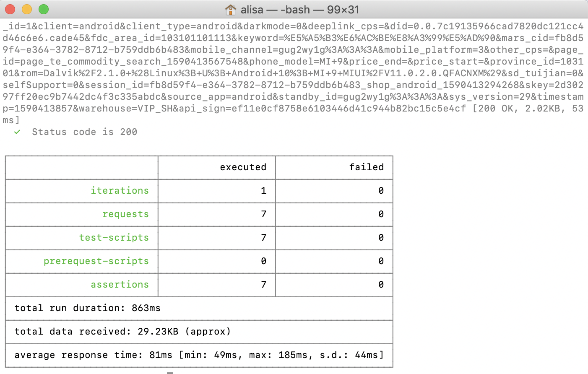Click the executed value 1 for iterations

pyautogui.click(x=263, y=191)
